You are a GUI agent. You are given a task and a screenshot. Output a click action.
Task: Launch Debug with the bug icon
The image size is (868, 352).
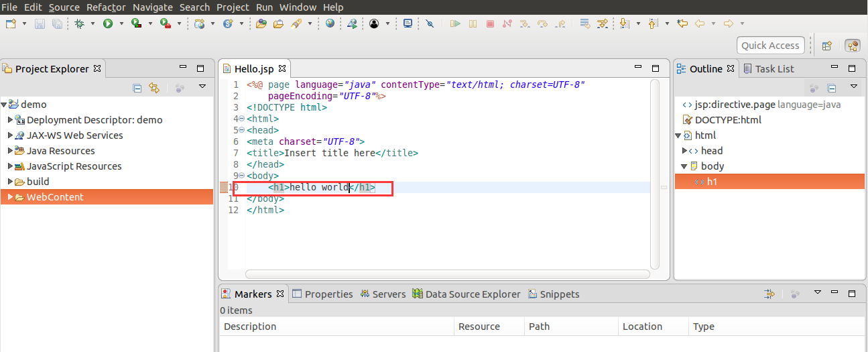(x=80, y=23)
